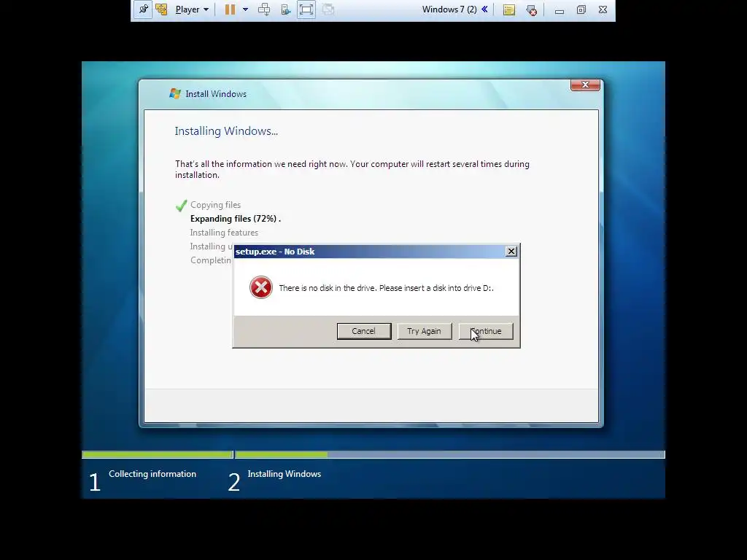Click the 'Installing Windows' stage label at bottom
The height and width of the screenshot is (560, 747).
click(x=285, y=474)
